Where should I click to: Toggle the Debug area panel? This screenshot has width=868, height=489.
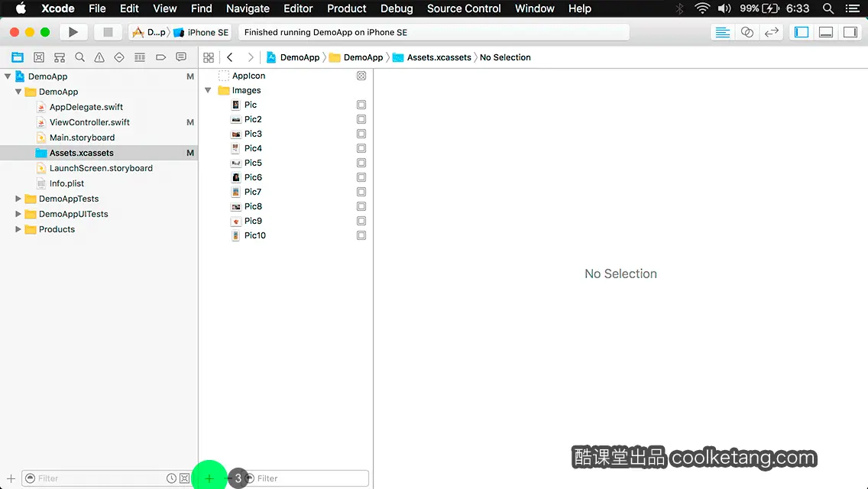pos(826,32)
